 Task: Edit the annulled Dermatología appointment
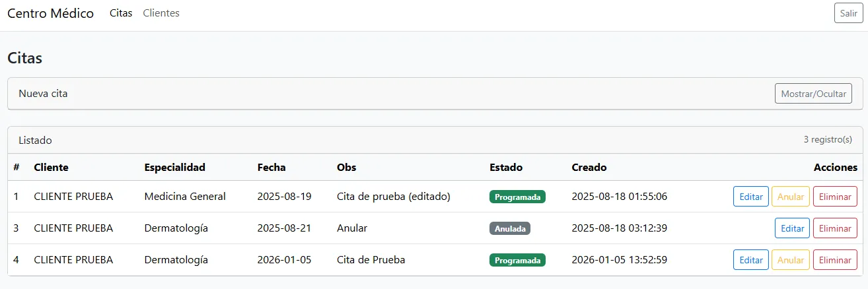792,228
